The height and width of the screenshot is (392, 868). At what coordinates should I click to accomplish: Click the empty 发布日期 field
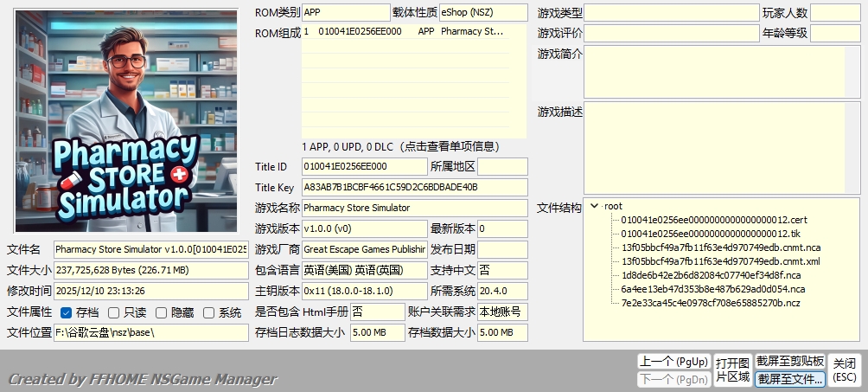point(502,249)
